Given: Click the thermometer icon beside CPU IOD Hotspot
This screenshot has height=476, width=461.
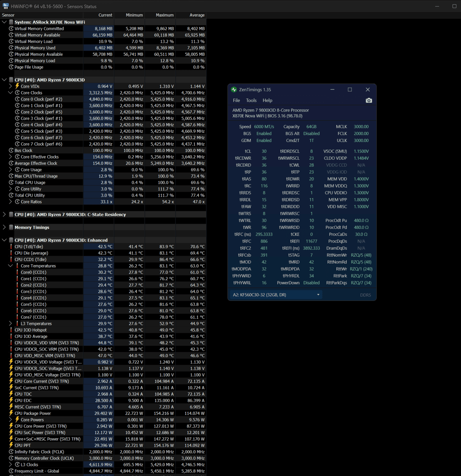Looking at the screenshot, I should click(x=11, y=330).
